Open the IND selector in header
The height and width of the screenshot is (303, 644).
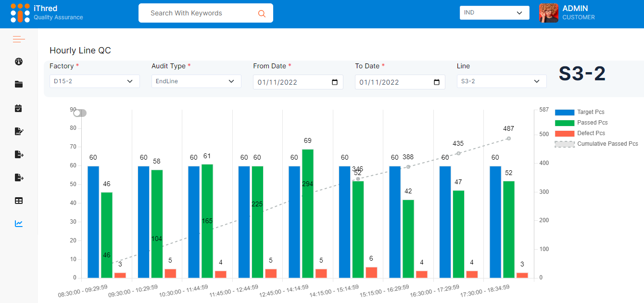(x=494, y=13)
